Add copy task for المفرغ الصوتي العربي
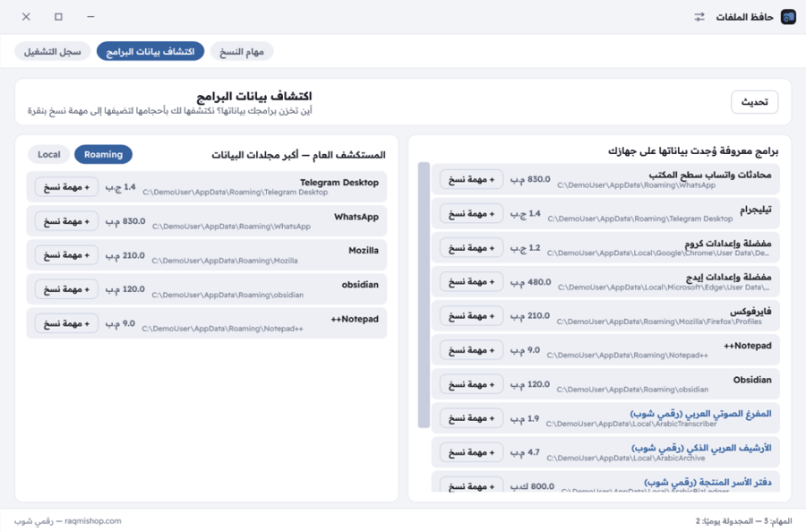 coord(471,418)
